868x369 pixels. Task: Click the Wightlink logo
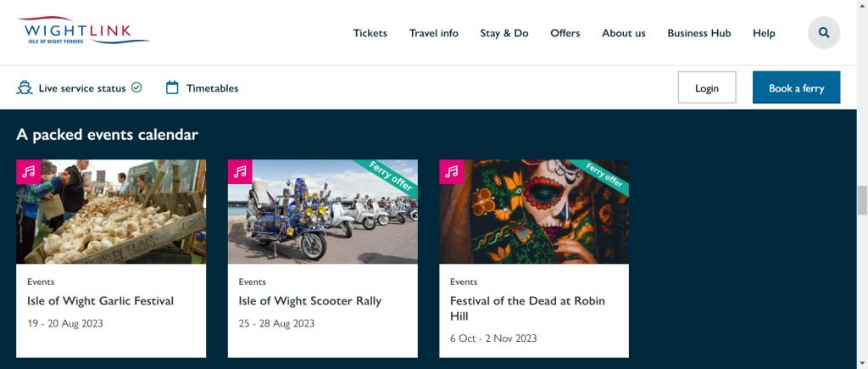83,32
